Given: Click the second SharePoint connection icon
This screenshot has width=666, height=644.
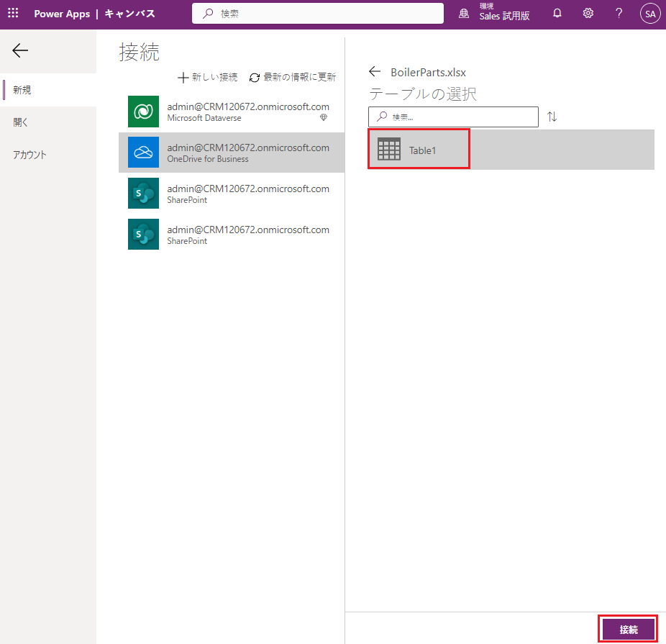Looking at the screenshot, I should [x=144, y=234].
